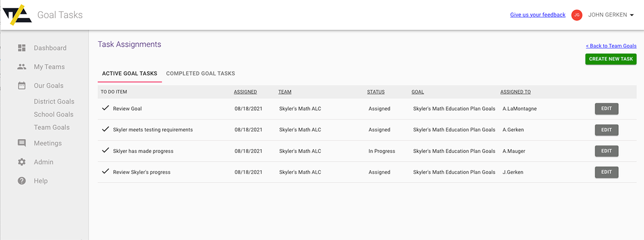Viewport: 644px width, 240px height.
Task: Check off the Review Goal task
Action: 105,108
